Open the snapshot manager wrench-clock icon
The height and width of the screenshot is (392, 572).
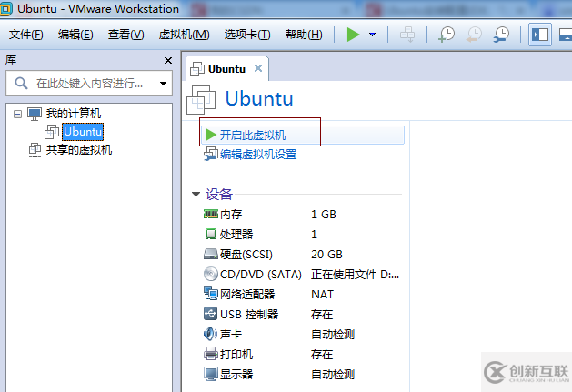(502, 35)
